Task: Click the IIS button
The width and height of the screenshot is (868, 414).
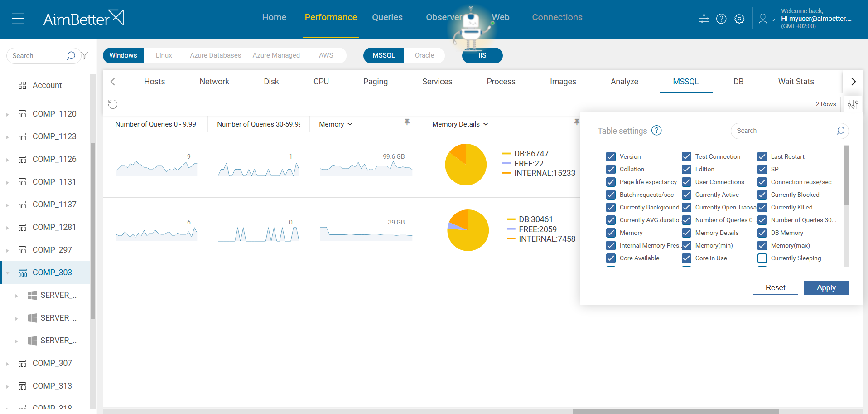Action: (x=482, y=55)
